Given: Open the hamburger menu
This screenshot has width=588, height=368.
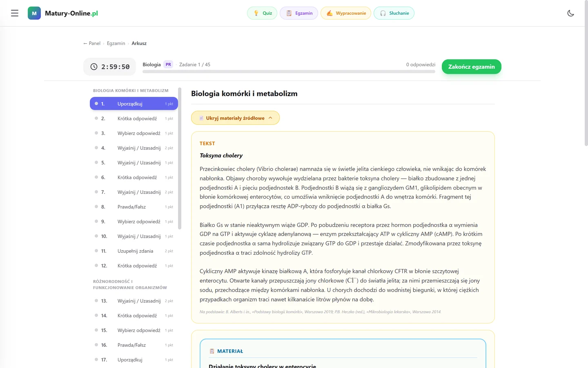Looking at the screenshot, I should (15, 13).
